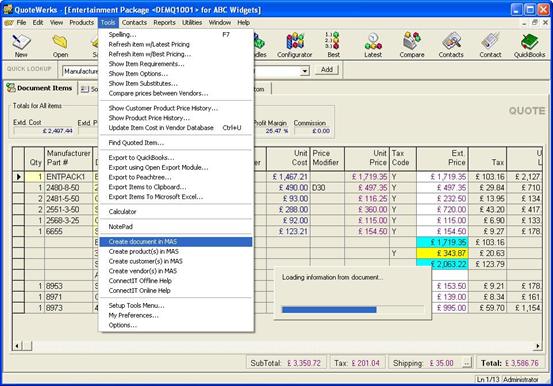The width and height of the screenshot is (553, 386).
Task: Select Create vendor(s) in MAS
Action: [x=176, y=271]
